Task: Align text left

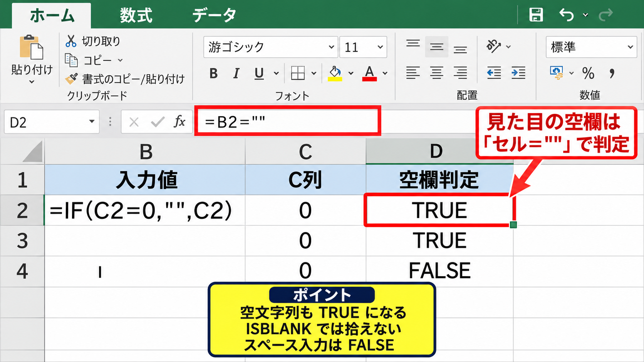Action: [x=413, y=73]
